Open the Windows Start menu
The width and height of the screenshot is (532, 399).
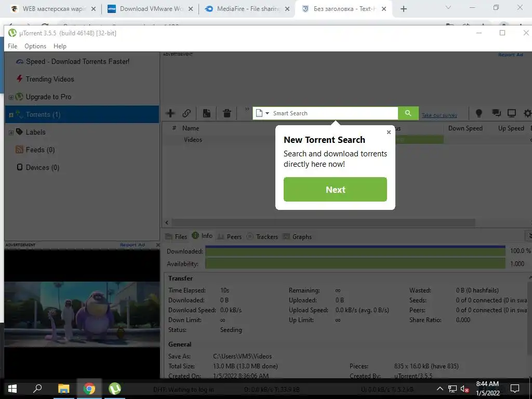[x=12, y=389]
